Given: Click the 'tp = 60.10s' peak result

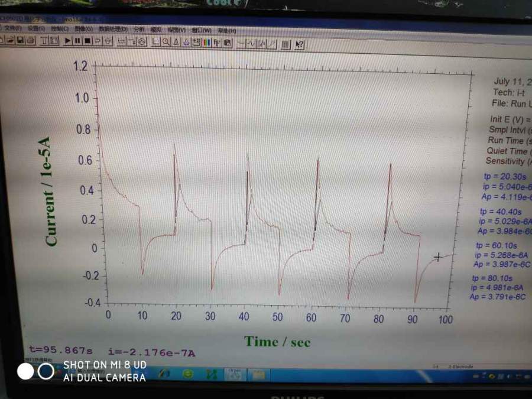Looking at the screenshot, I should pyautogui.click(x=497, y=245).
